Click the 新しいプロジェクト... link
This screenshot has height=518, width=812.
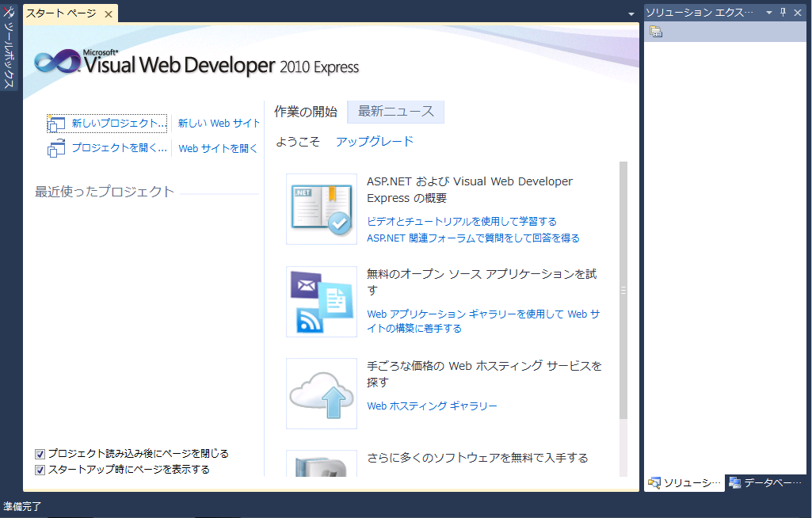pyautogui.click(x=119, y=124)
